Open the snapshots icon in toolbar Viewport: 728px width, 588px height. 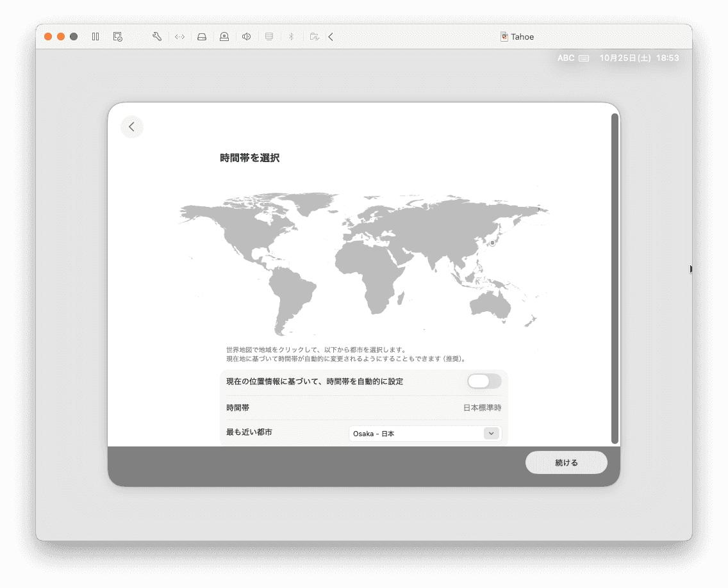click(x=117, y=37)
